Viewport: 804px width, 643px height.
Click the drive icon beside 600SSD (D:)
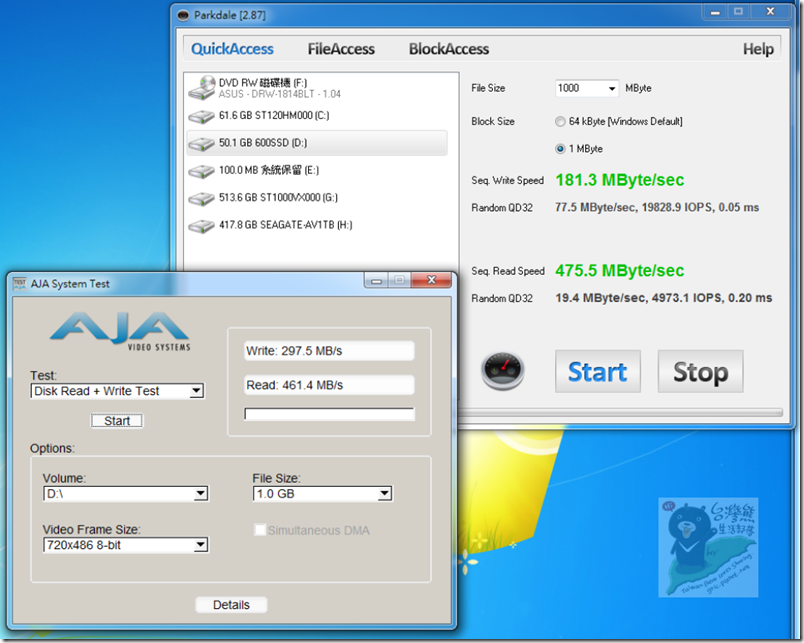point(201,144)
